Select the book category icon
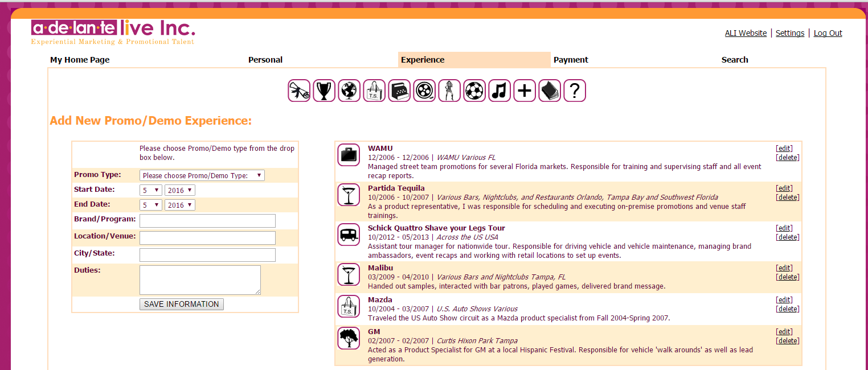Viewport: 868px width, 370px height. point(550,91)
